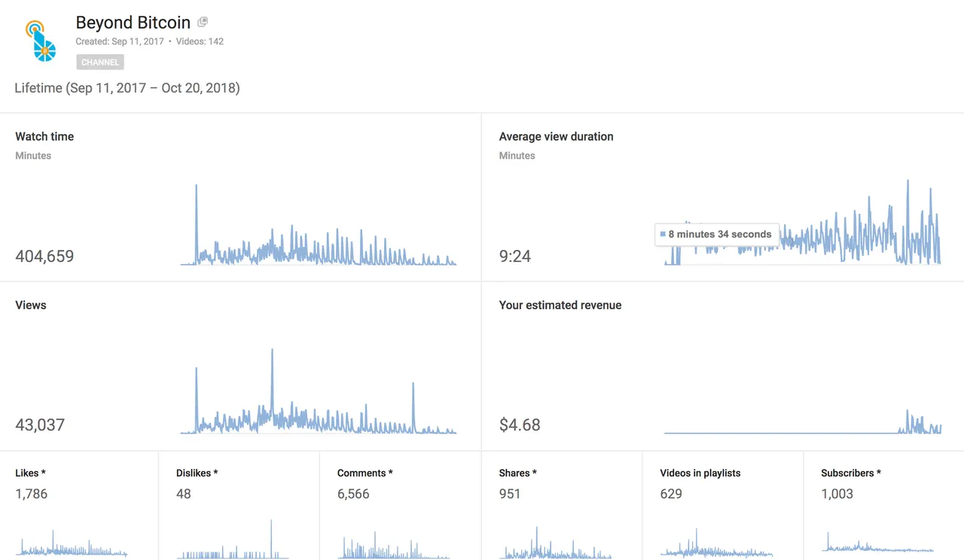Click the Subscribers sparkline chart

click(x=877, y=542)
